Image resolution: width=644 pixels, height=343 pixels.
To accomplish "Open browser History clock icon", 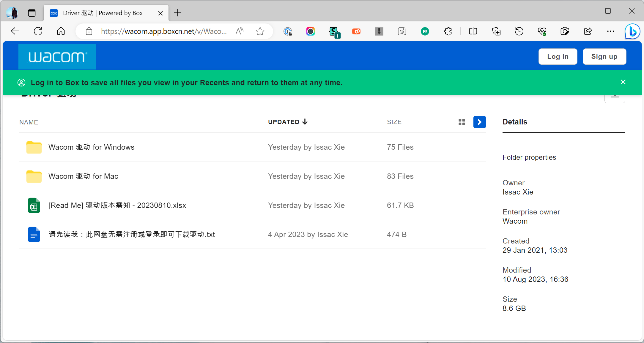I will 519,31.
